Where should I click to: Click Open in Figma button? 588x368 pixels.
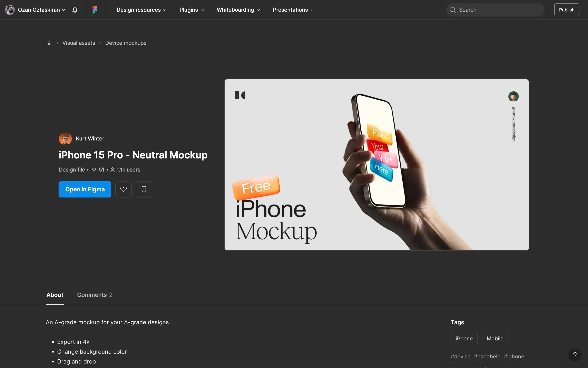(85, 189)
